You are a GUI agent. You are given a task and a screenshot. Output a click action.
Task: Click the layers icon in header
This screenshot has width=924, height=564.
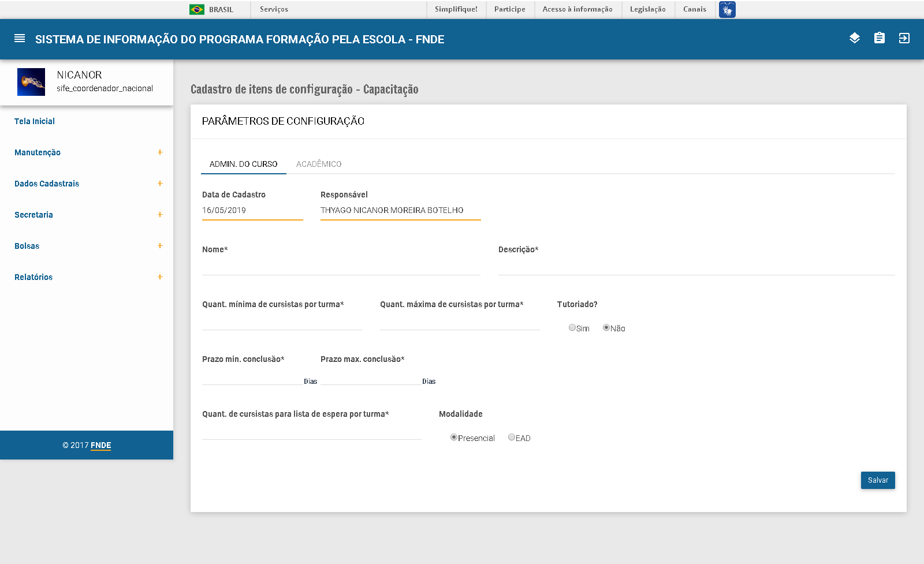click(x=855, y=38)
